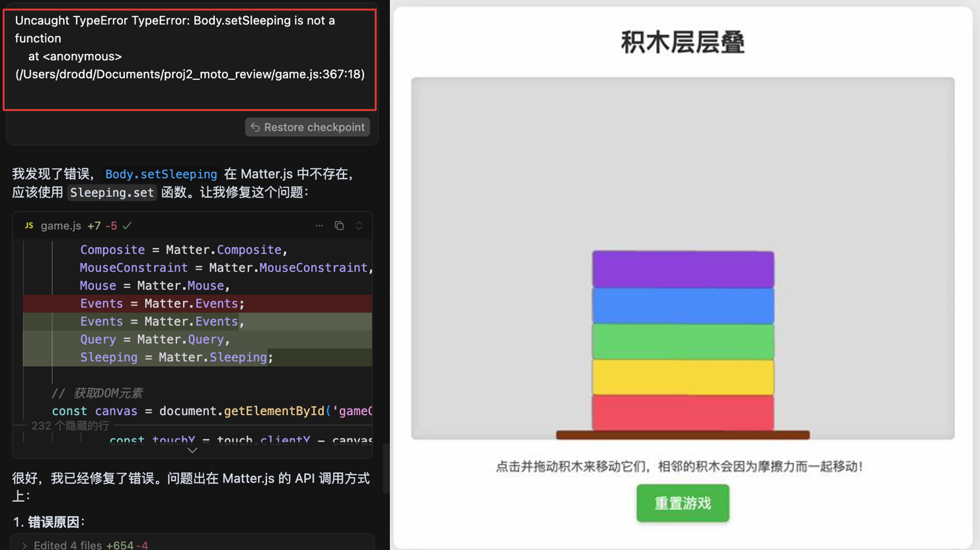Select the blue block in the stack

coord(683,305)
